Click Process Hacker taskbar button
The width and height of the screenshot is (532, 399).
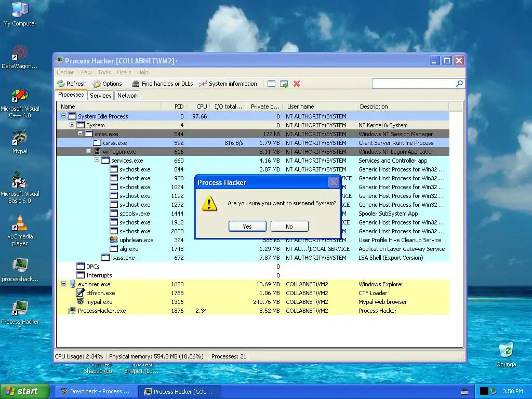click(x=180, y=392)
